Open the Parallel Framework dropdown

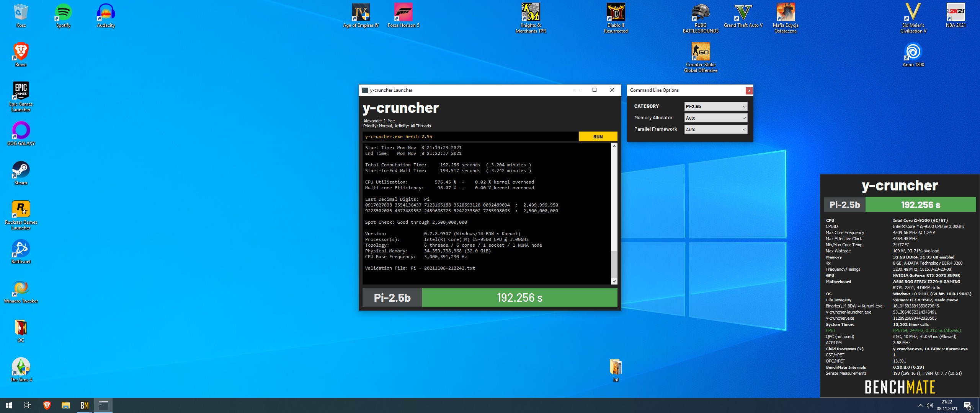pos(715,129)
